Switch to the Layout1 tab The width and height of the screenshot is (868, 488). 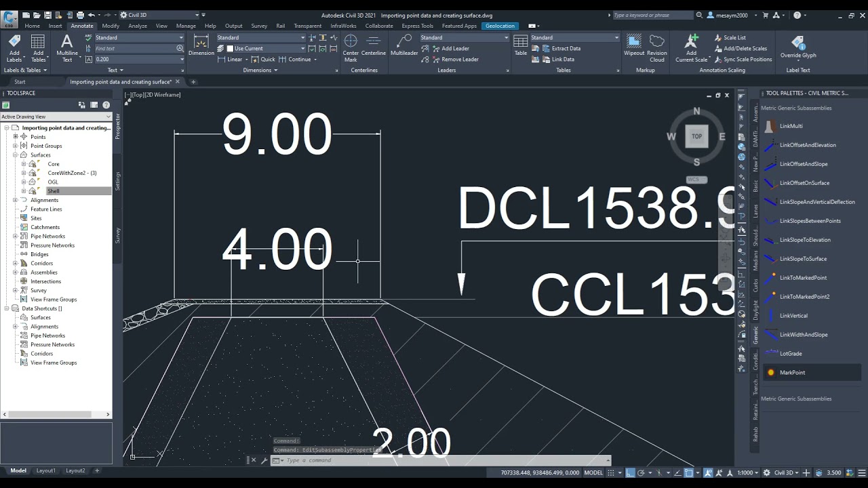(x=46, y=470)
